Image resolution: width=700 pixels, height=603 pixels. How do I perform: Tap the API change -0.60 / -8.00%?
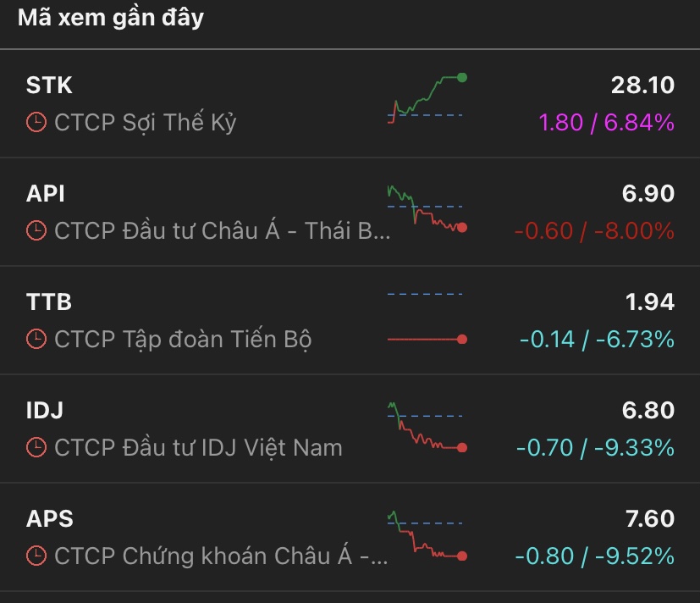594,230
